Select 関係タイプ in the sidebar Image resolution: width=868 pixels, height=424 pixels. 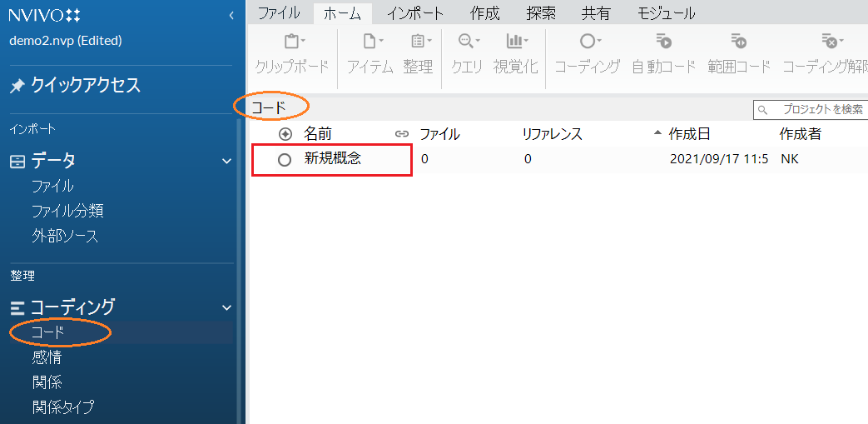(x=62, y=407)
